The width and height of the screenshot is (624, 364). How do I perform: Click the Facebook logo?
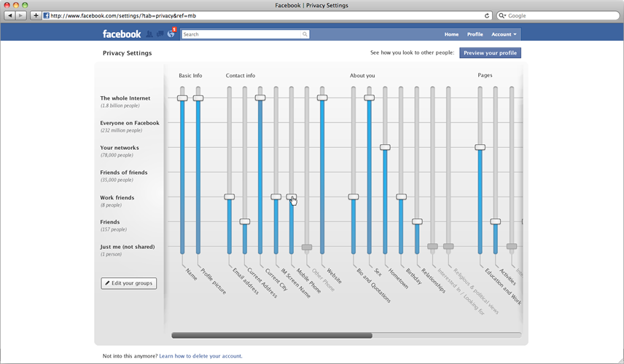tap(122, 34)
